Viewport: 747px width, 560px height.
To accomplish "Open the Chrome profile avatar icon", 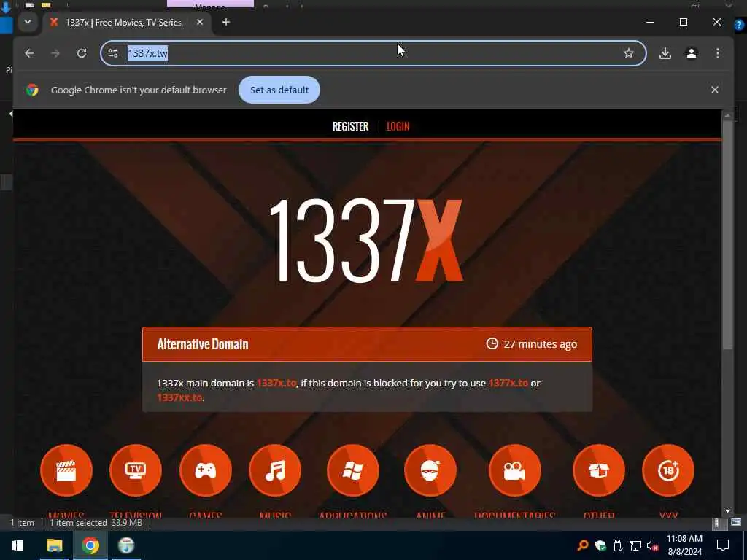I will pos(692,53).
